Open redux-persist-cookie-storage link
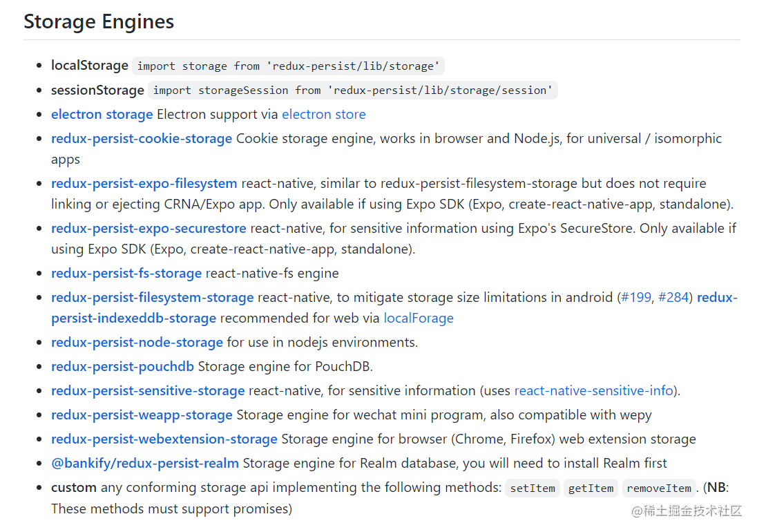 [142, 139]
